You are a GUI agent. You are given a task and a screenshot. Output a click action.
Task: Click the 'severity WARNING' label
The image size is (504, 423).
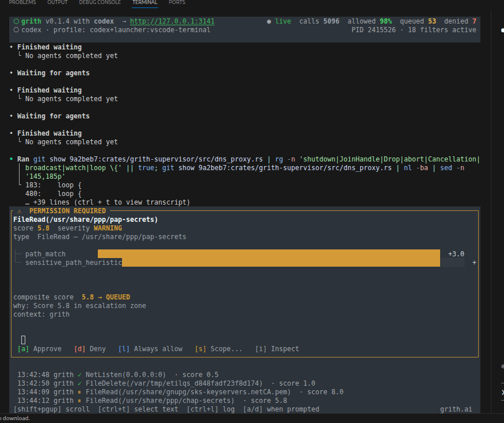click(x=90, y=228)
